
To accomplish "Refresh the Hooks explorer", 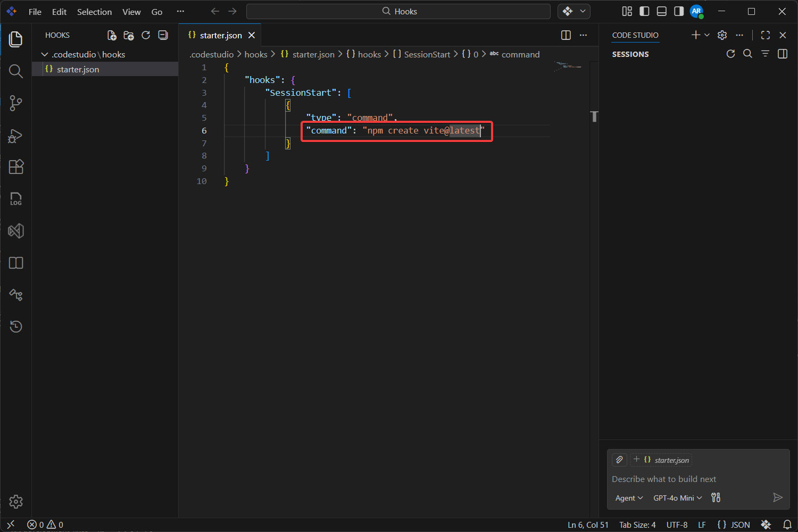I will (146, 35).
